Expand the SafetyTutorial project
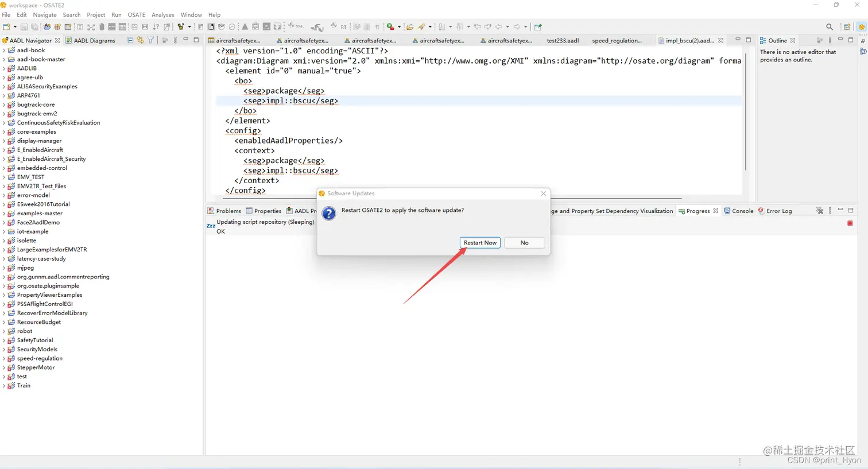This screenshot has height=469, width=868. (4, 340)
